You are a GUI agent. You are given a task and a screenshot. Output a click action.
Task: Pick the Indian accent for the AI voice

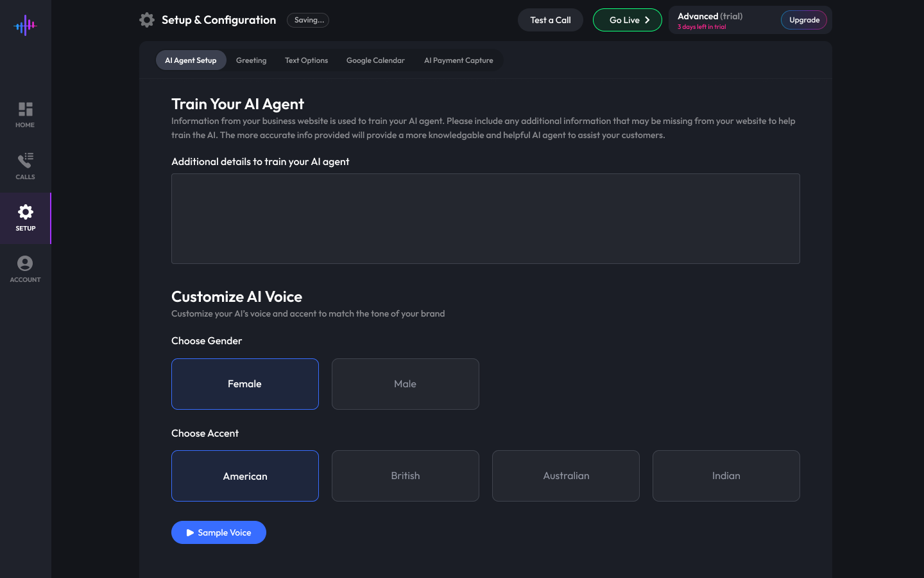726,476
